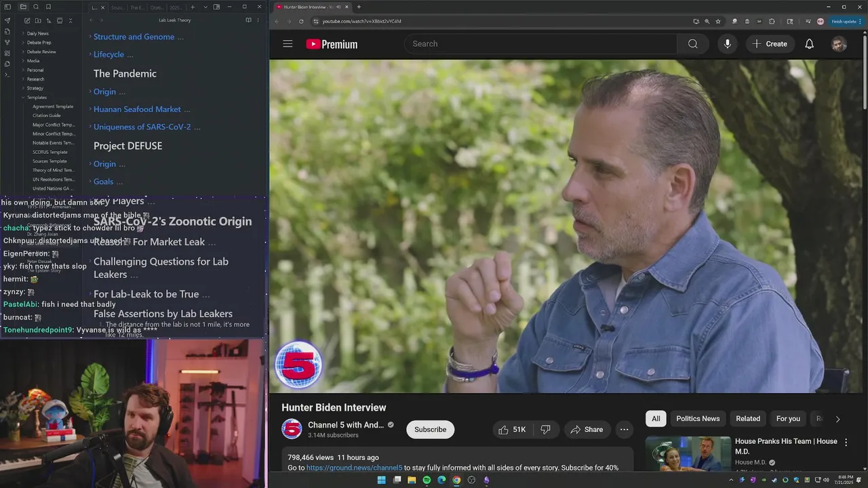Search with your voice microphone icon
Viewport: 868px width, 488px height.
coord(727,44)
